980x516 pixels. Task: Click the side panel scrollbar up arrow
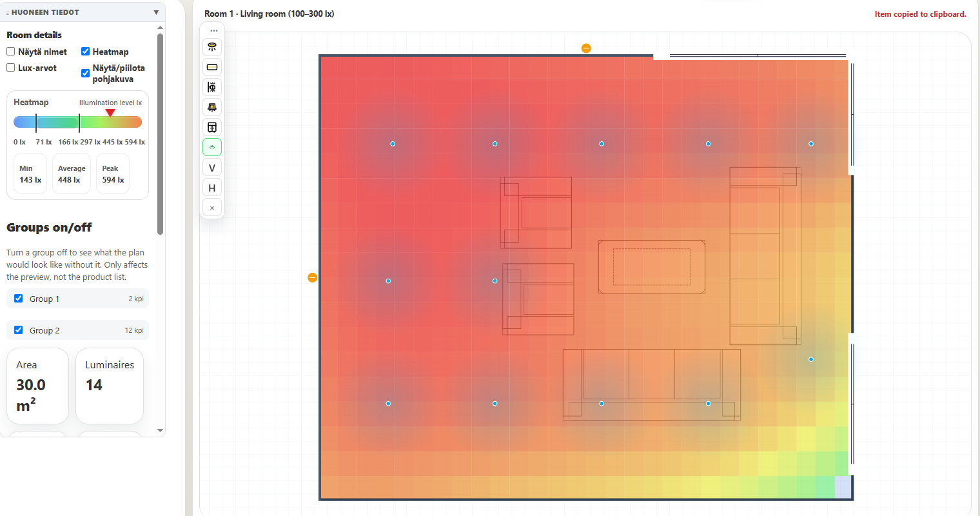pos(160,28)
